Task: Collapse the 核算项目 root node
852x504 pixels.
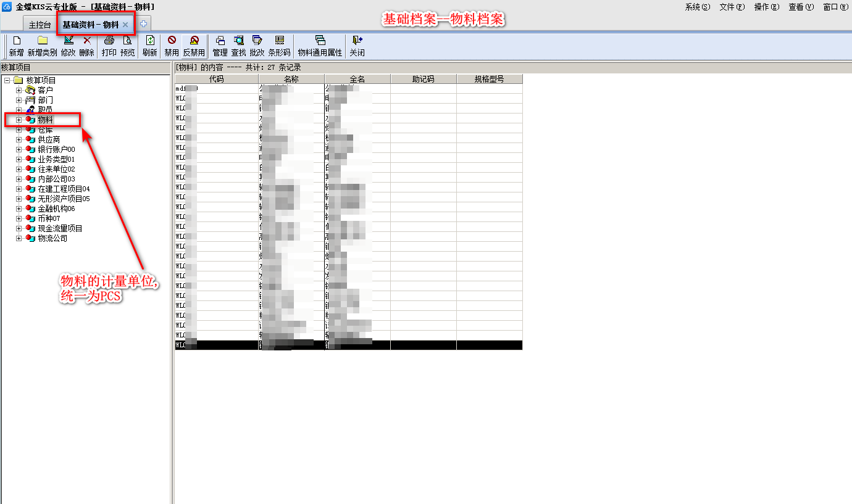Action: pos(7,80)
